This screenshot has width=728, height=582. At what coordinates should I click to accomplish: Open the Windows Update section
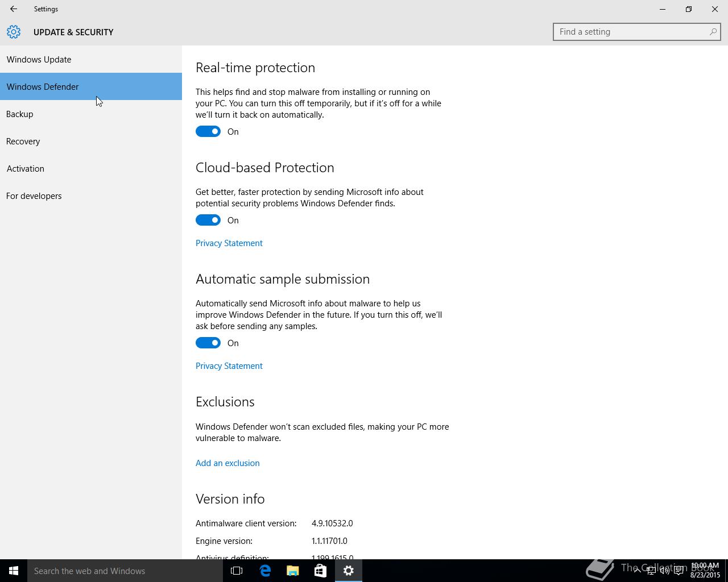(x=91, y=59)
